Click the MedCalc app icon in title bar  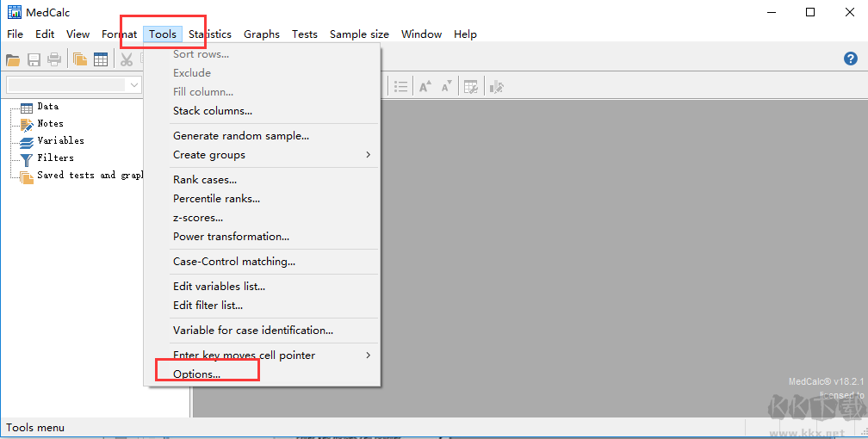14,12
